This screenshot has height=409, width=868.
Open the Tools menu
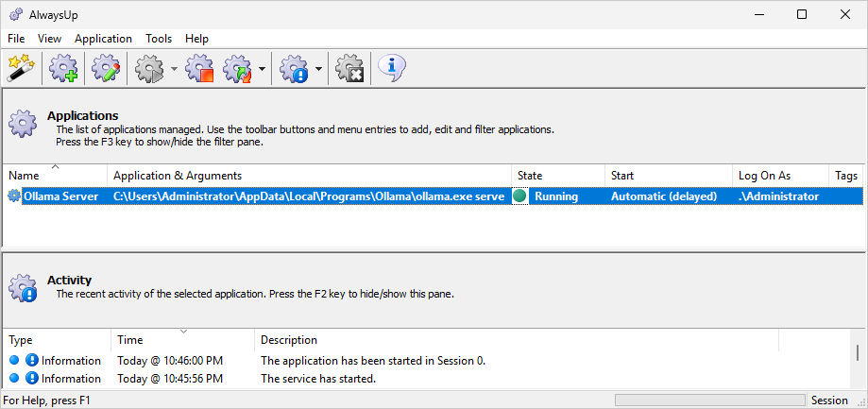pos(159,38)
